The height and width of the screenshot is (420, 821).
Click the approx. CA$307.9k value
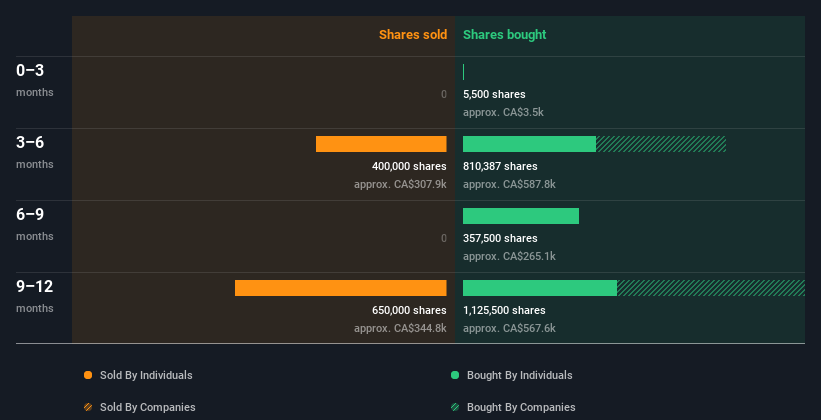pyautogui.click(x=400, y=184)
